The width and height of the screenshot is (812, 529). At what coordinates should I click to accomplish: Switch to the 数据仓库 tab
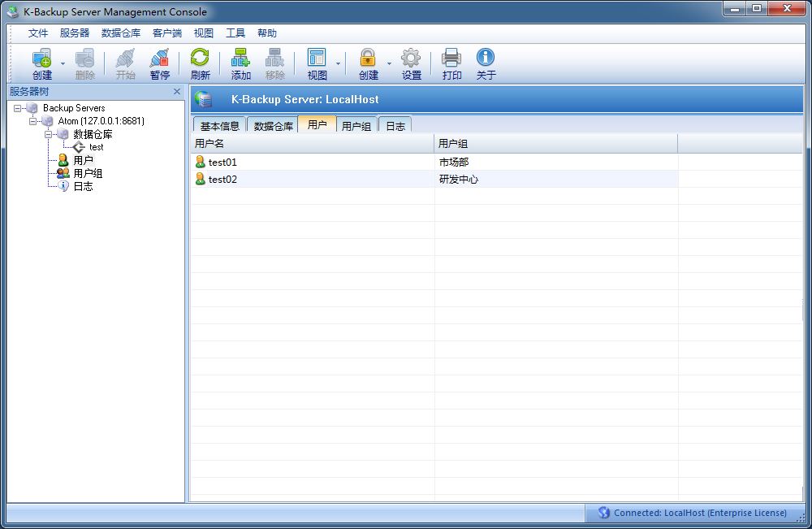[273, 126]
